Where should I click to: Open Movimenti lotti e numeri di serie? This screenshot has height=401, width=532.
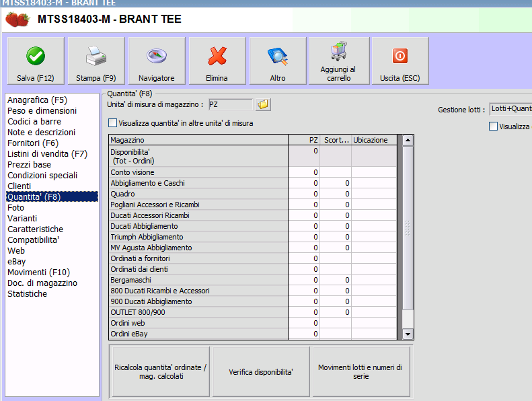click(x=360, y=372)
